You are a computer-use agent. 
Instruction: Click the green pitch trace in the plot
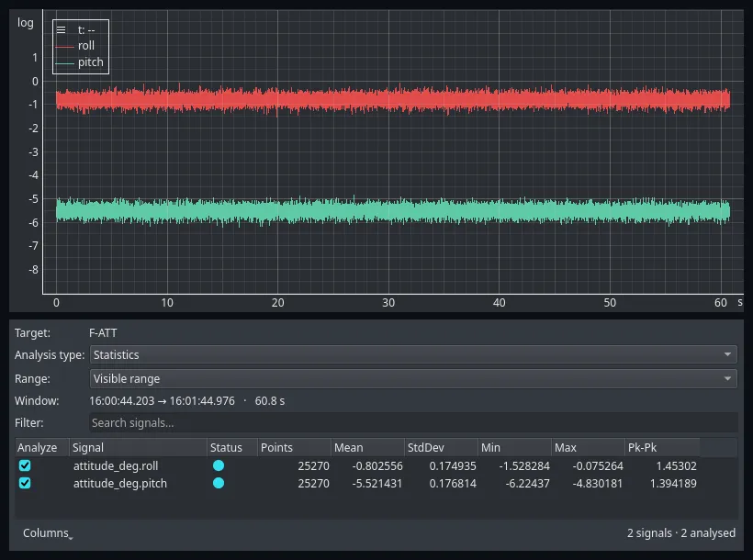point(393,211)
